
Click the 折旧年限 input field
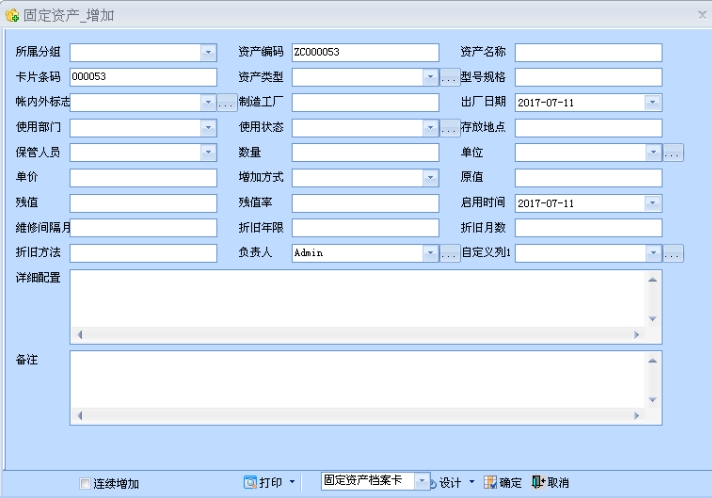coord(366,228)
